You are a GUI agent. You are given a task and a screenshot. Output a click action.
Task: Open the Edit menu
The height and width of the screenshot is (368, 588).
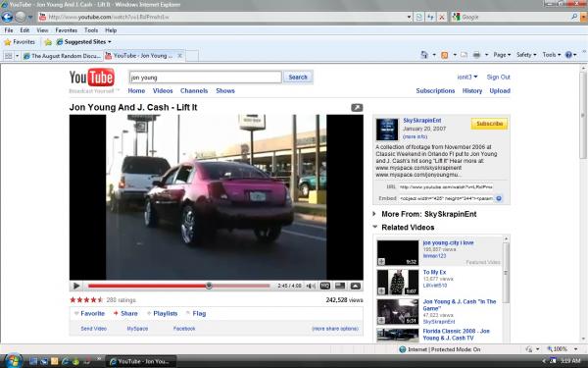pyautogui.click(x=24, y=30)
